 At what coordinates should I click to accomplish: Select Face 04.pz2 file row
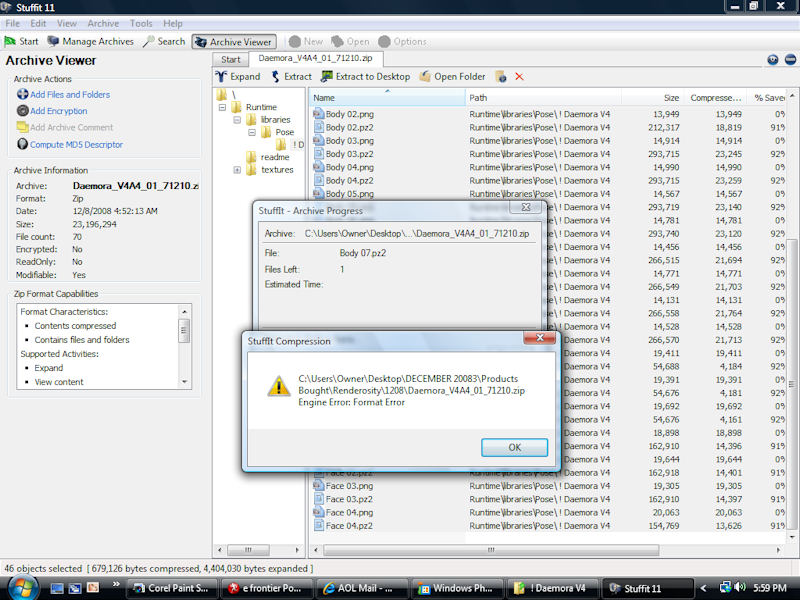coord(548,526)
